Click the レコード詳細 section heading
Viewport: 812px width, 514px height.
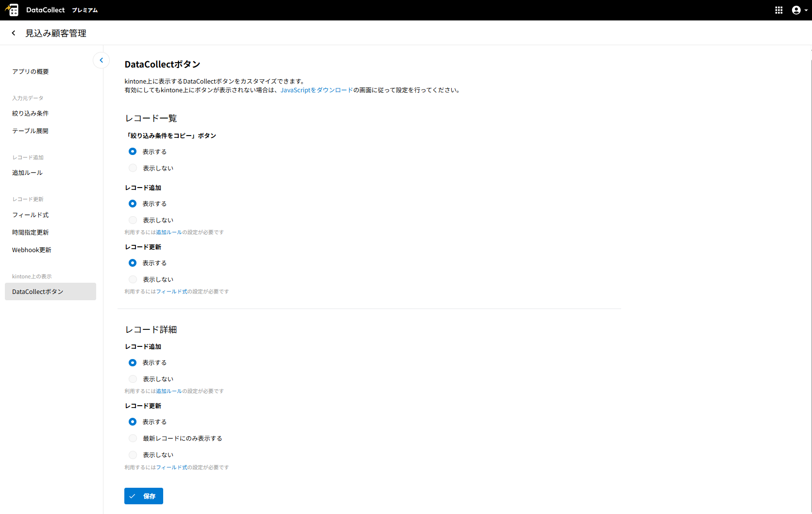point(151,329)
